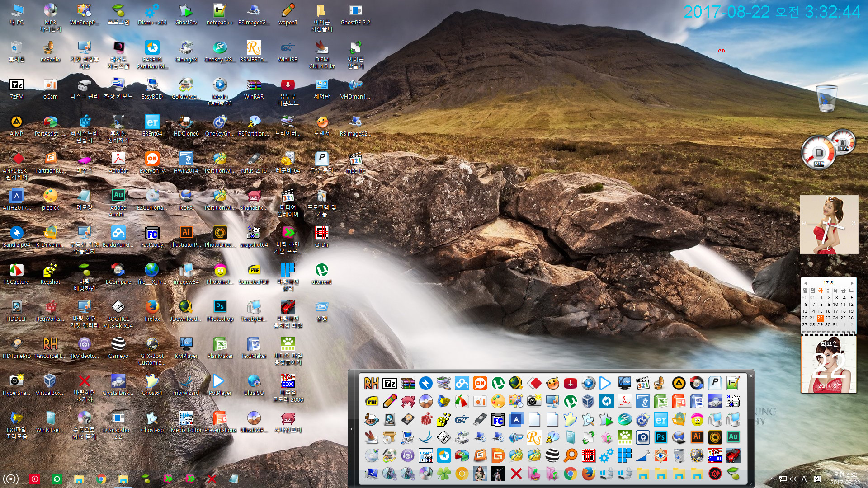868x488 pixels.
Task: Close the launcher panel
Action: tap(751, 375)
